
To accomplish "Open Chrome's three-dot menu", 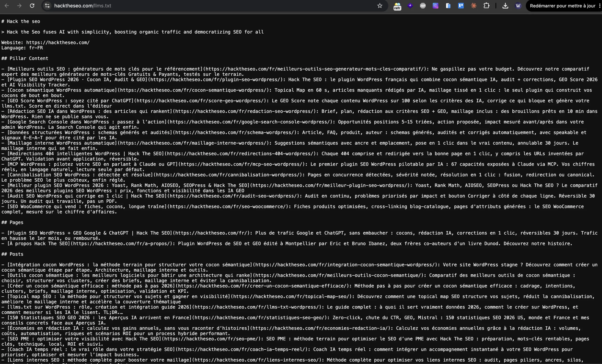I will point(600,6).
